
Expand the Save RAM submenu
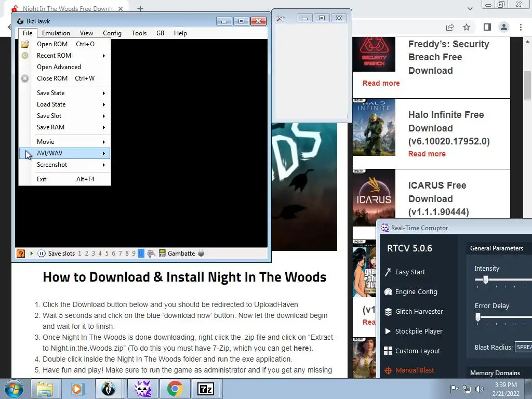pos(64,127)
